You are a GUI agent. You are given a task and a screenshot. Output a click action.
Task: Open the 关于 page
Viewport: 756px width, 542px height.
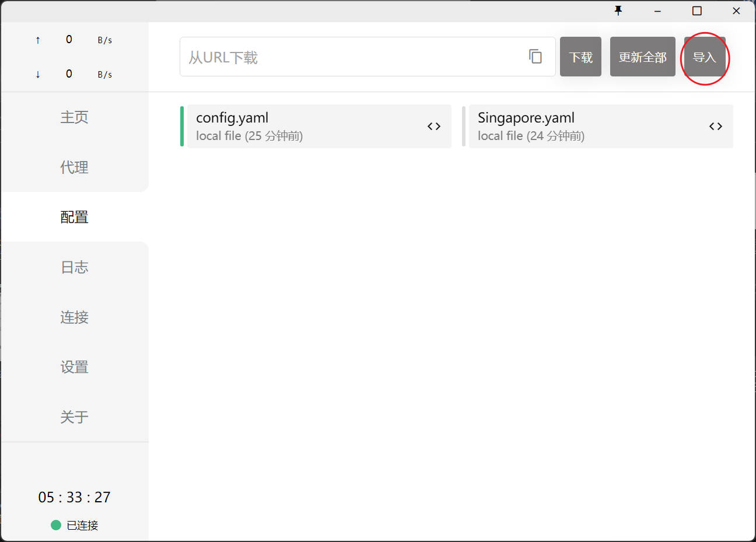pyautogui.click(x=74, y=417)
